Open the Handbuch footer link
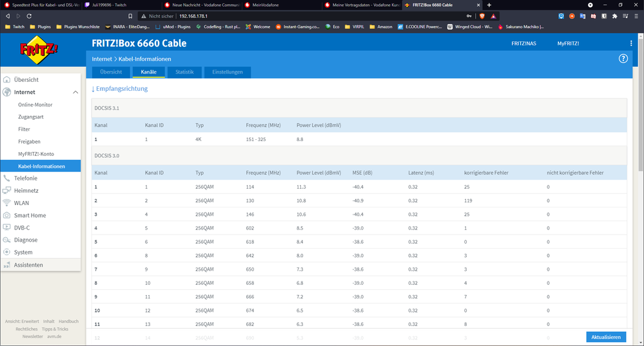 (68, 322)
